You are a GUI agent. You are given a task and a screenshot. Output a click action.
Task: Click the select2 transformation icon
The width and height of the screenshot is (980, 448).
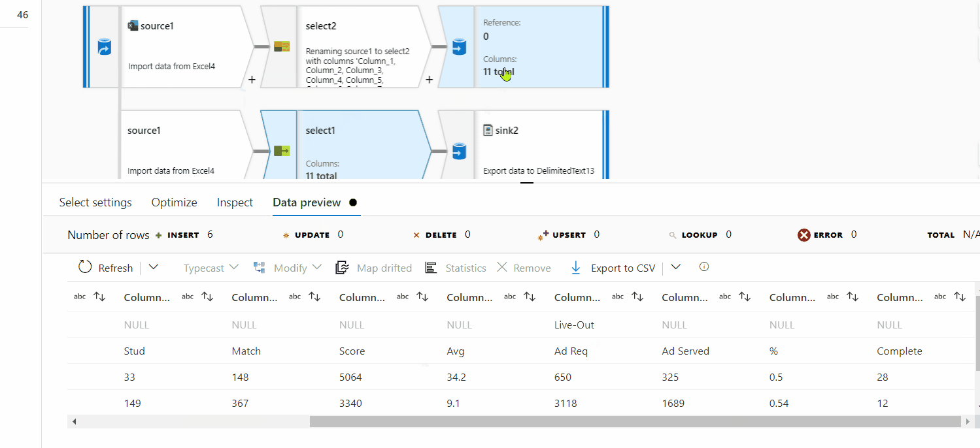pyautogui.click(x=283, y=46)
